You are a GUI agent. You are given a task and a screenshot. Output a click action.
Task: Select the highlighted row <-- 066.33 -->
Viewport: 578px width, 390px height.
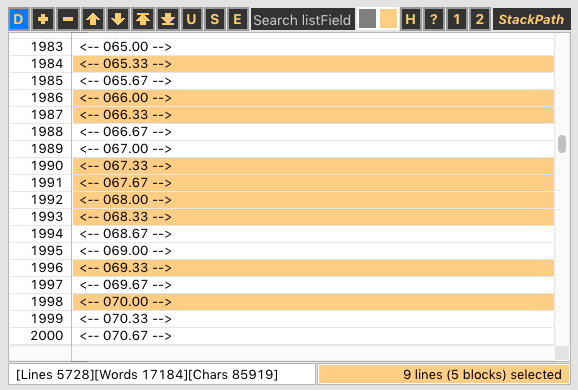[313, 115]
